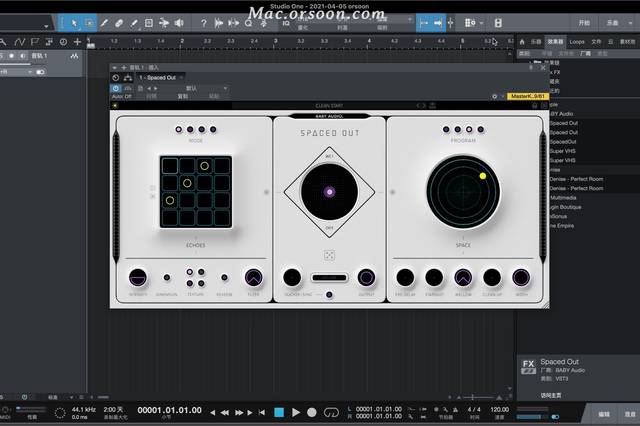
Task: Select 'Denise - Perfect Room' first entry in the browser
Action: click(576, 179)
